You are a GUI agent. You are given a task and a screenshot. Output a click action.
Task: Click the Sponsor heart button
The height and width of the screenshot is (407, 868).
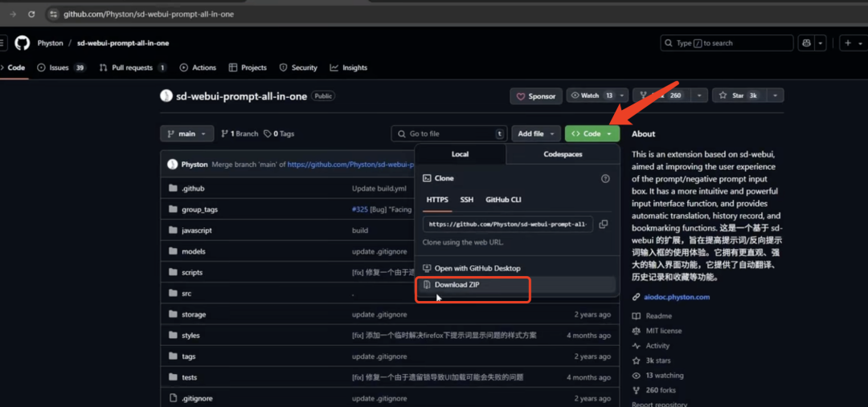pos(536,96)
